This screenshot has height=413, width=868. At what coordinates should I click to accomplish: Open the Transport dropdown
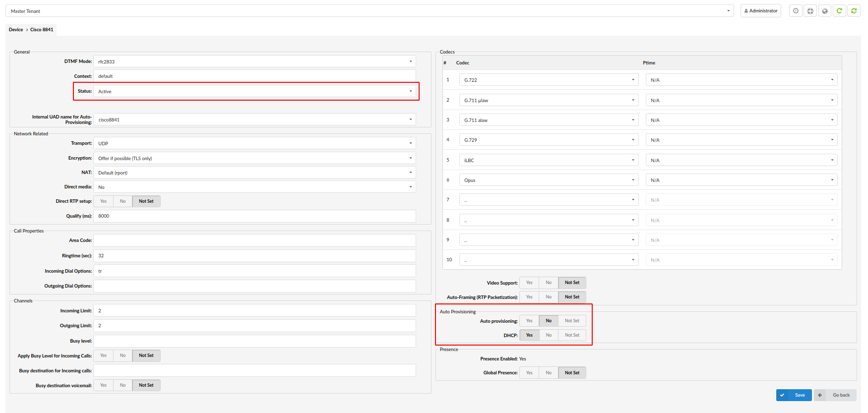(x=254, y=143)
